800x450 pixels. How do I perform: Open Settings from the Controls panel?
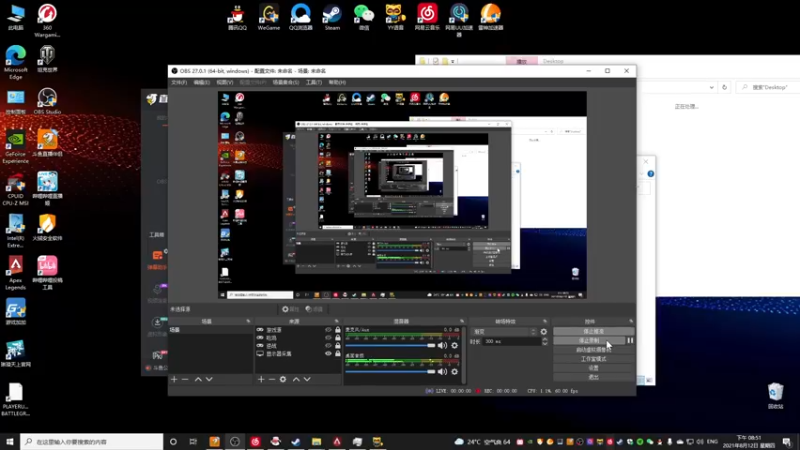pyautogui.click(x=593, y=368)
